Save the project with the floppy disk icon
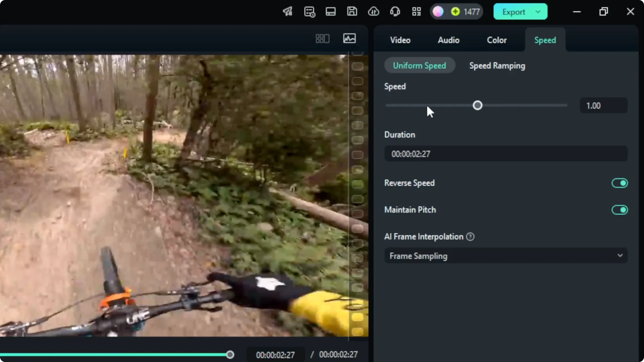 coord(352,11)
